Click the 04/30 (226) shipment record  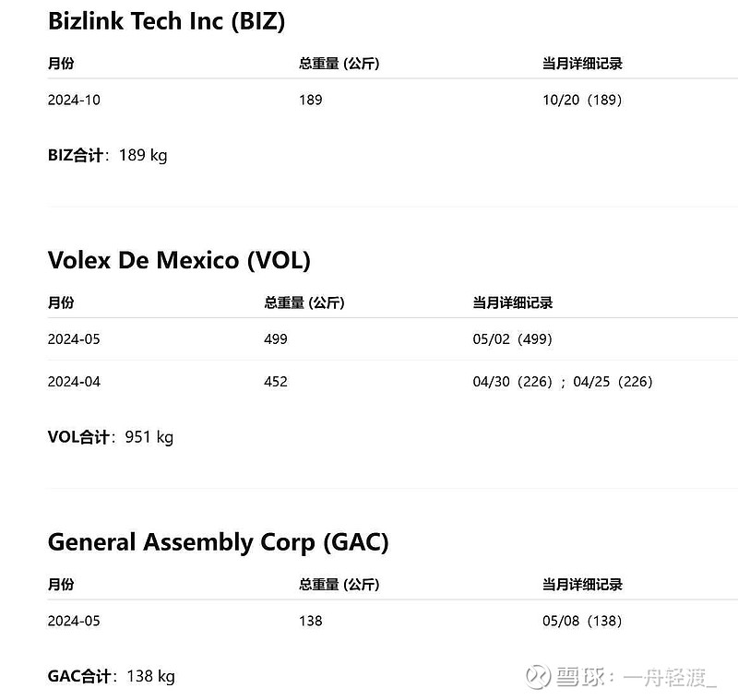coord(513,382)
